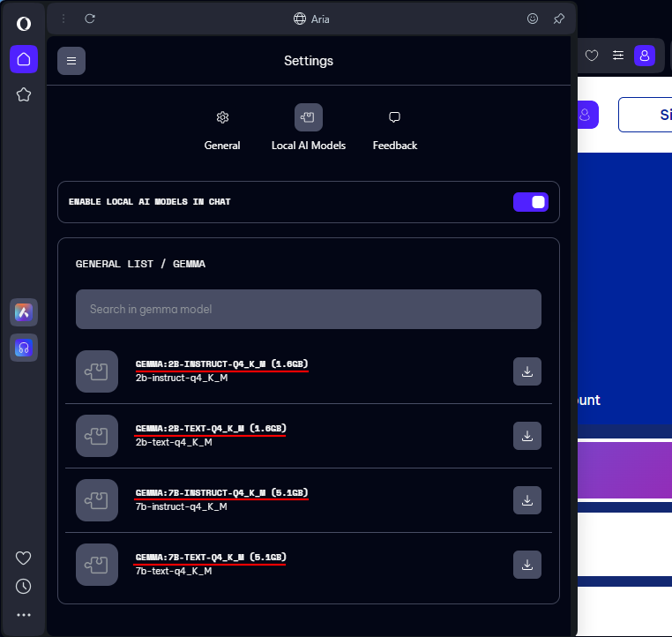Click General List breadcrumb link

pyautogui.click(x=114, y=264)
